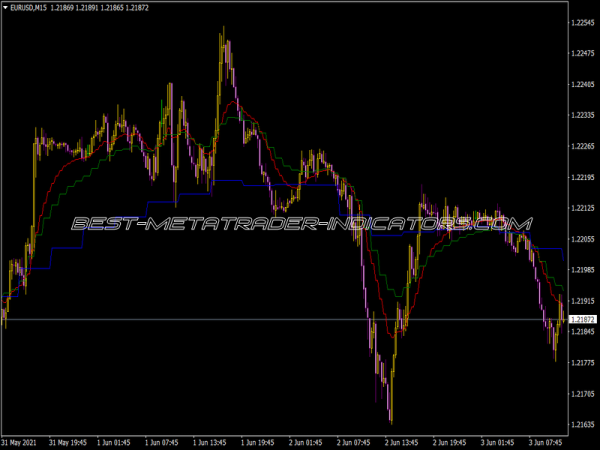The width and height of the screenshot is (600, 450).
Task: Click the 2 Jun 13:45 time label
Action: 402,443
